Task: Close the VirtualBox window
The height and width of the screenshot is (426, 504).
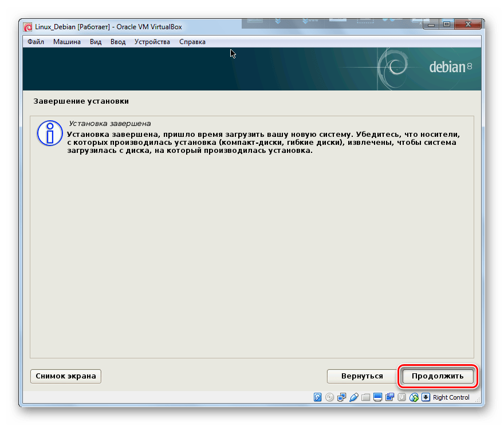Action: coord(468,25)
